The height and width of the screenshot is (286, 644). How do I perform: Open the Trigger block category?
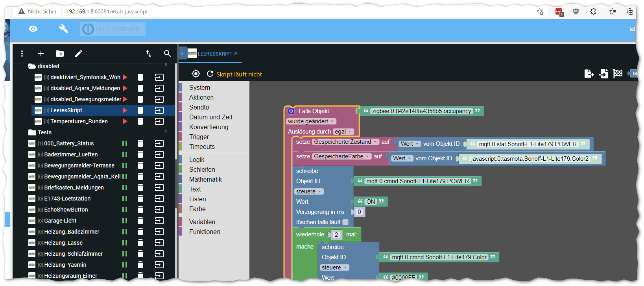pos(199,137)
